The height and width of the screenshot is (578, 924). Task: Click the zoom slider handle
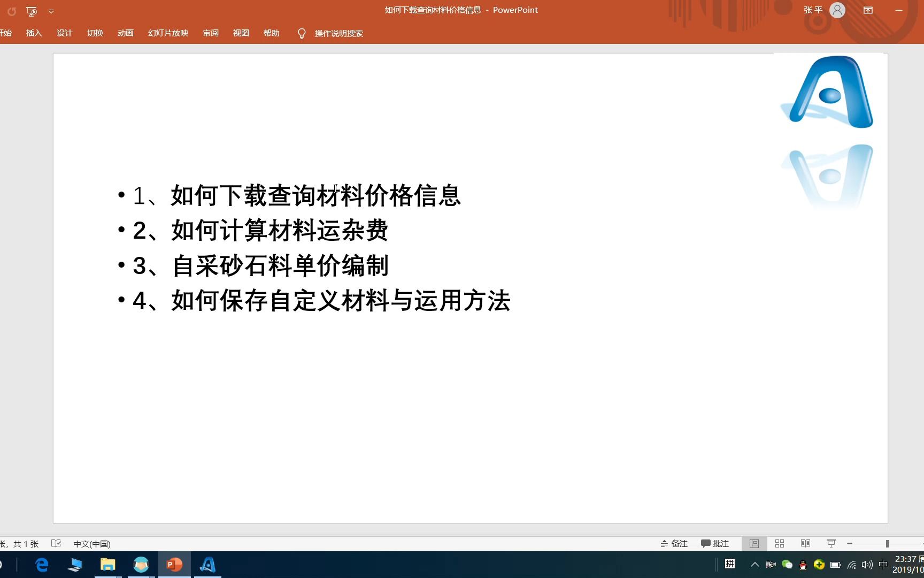[x=887, y=544]
